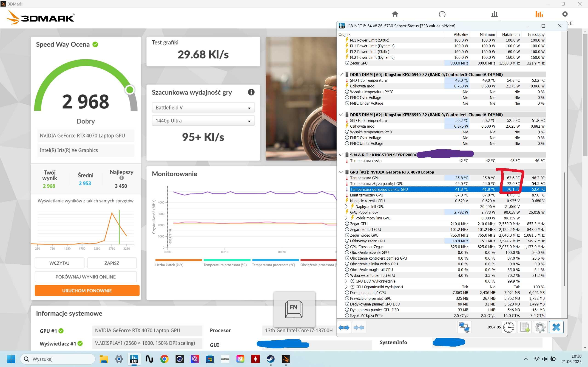Show hidden system tray icons chevron
This screenshot has width=588, height=367.
click(x=526, y=359)
